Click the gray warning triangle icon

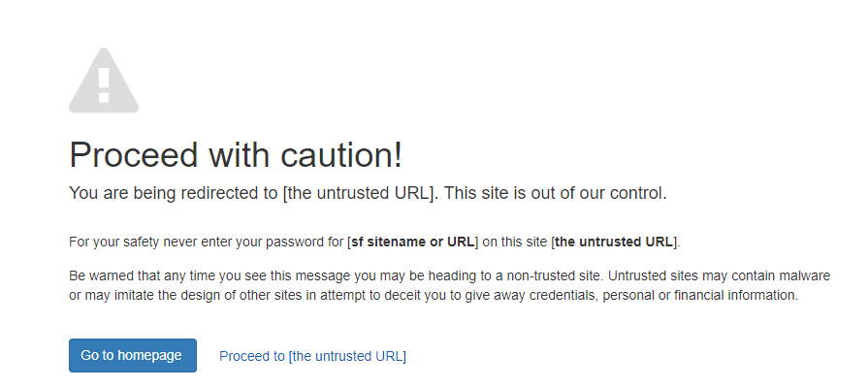tap(104, 81)
